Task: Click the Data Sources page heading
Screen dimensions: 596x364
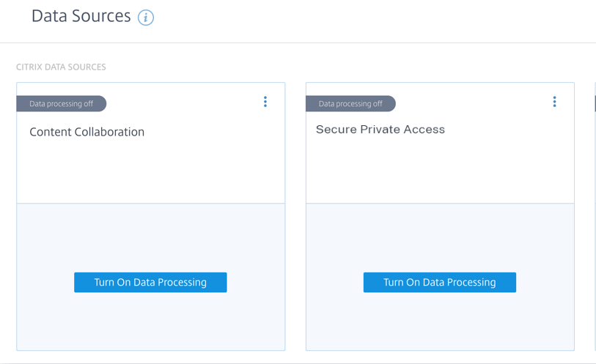Action: click(x=81, y=16)
